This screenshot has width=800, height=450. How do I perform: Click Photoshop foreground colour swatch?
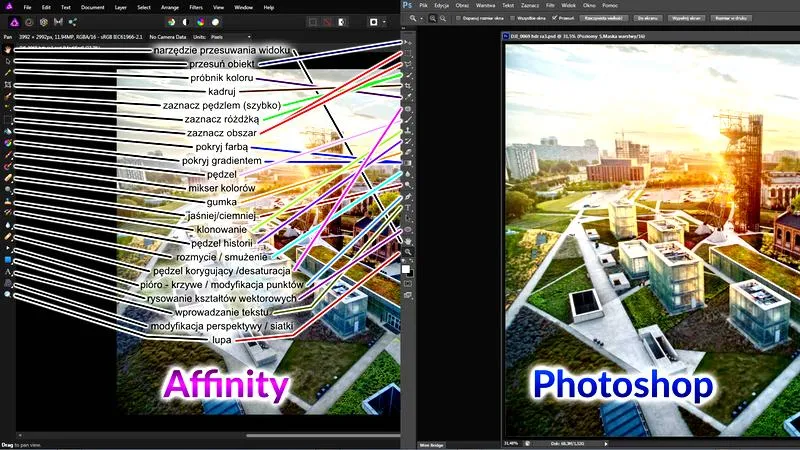pos(406,268)
